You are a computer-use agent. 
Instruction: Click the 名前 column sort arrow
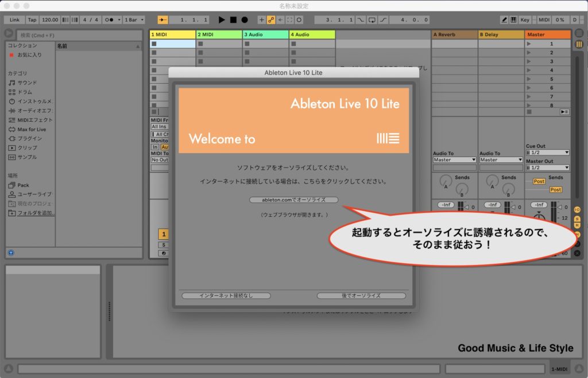click(x=138, y=46)
